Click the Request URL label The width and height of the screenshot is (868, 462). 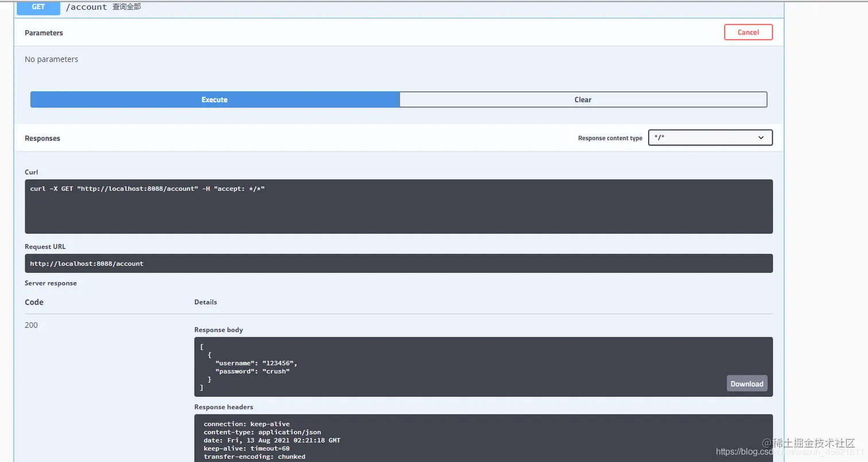pos(45,247)
